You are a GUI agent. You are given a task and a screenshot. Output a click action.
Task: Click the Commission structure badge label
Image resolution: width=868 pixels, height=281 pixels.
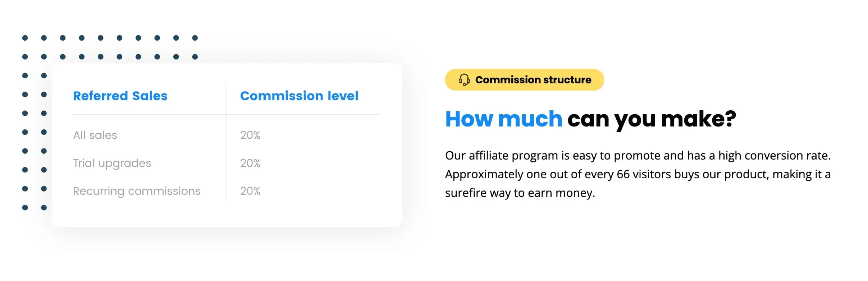click(533, 80)
